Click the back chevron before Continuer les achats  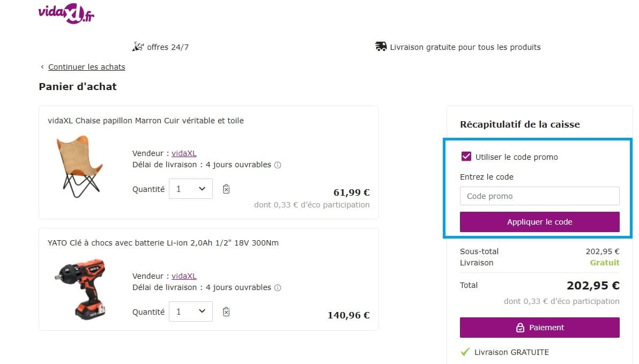click(x=42, y=66)
